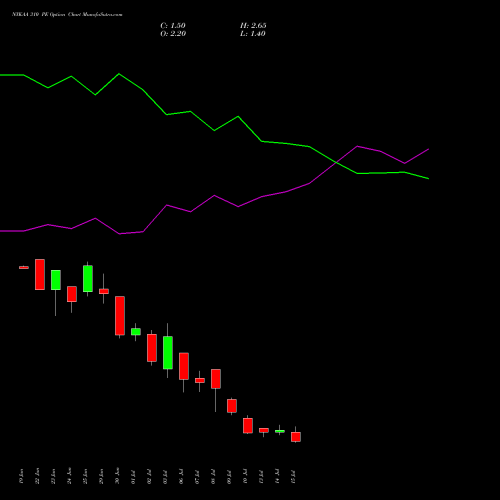Click the green candle above 03 Jul
500x500 pixels.
click(168, 353)
